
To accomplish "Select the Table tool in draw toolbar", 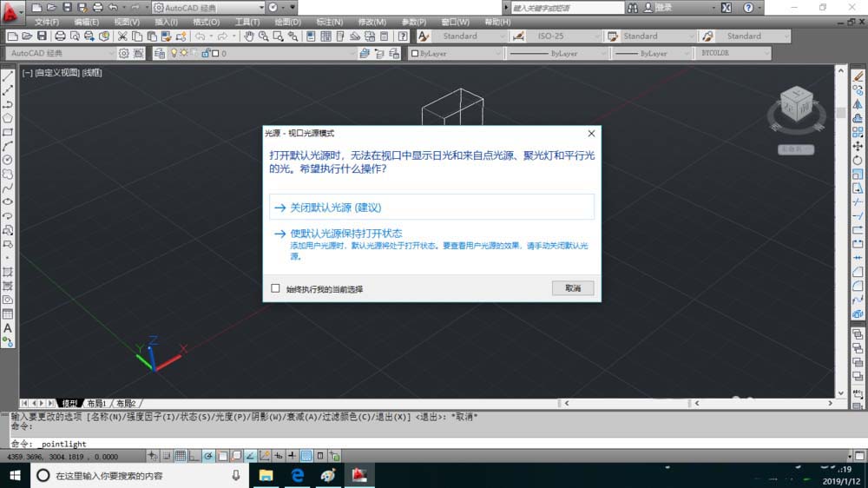I will coord(8,314).
